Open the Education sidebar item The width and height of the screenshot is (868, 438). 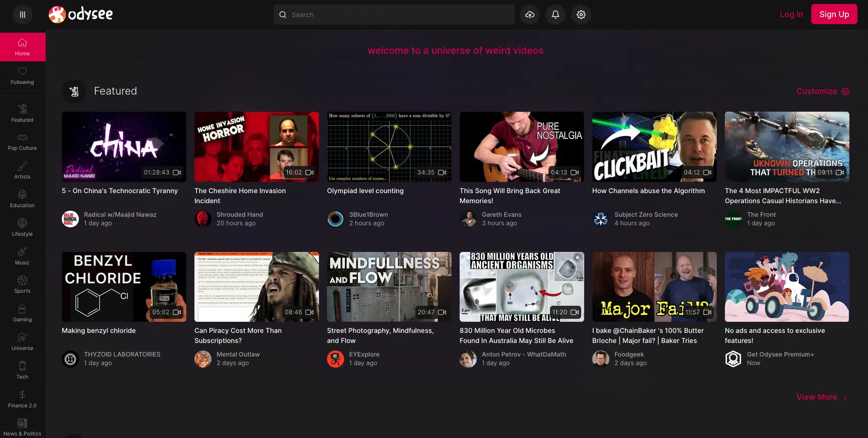point(23,199)
